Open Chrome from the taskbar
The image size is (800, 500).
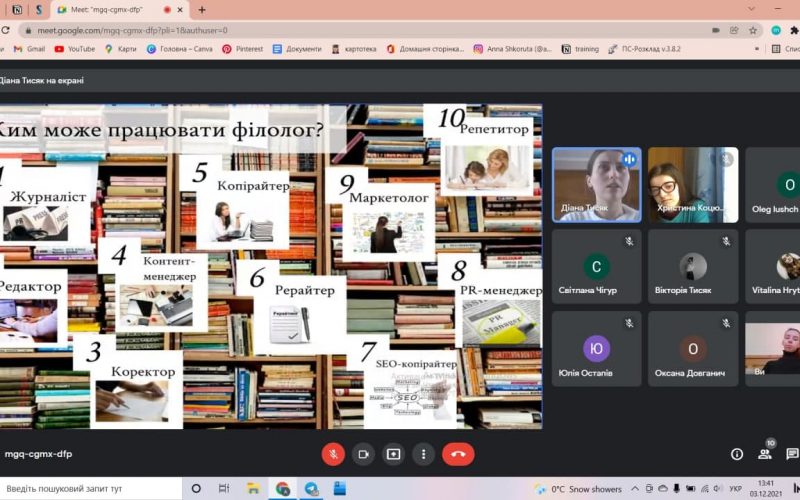(283, 488)
